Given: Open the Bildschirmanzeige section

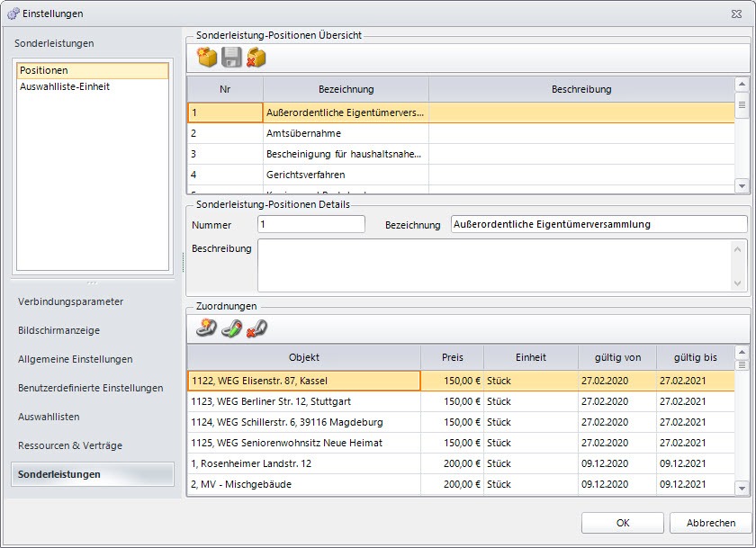Looking at the screenshot, I should (58, 330).
